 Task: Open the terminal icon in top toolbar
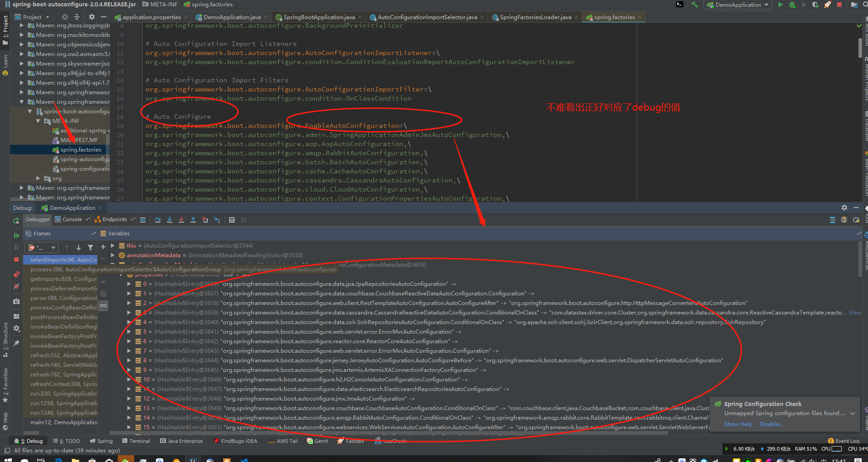click(x=680, y=5)
